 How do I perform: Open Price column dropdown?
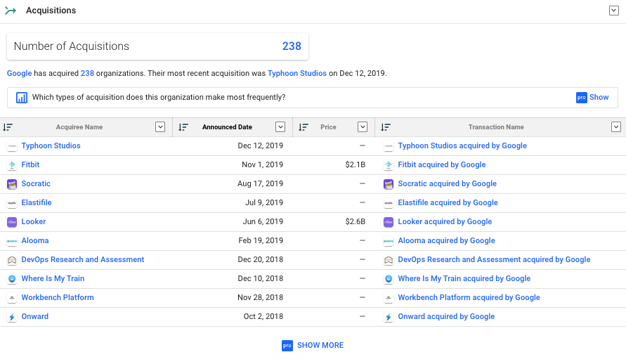click(x=363, y=127)
